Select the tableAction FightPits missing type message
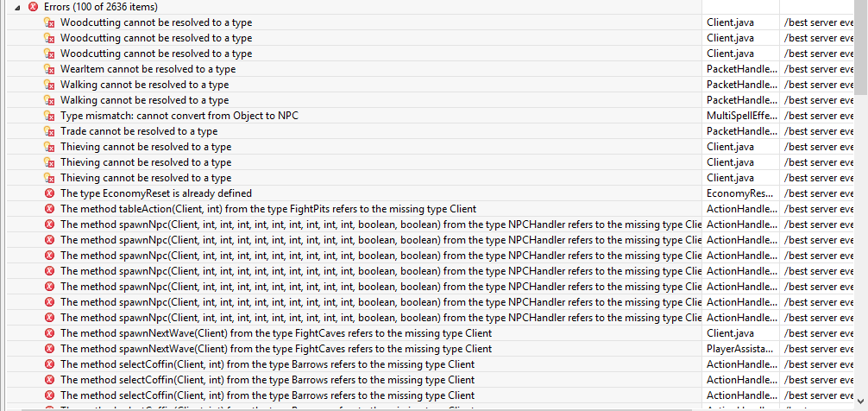The image size is (868, 411). [267, 209]
